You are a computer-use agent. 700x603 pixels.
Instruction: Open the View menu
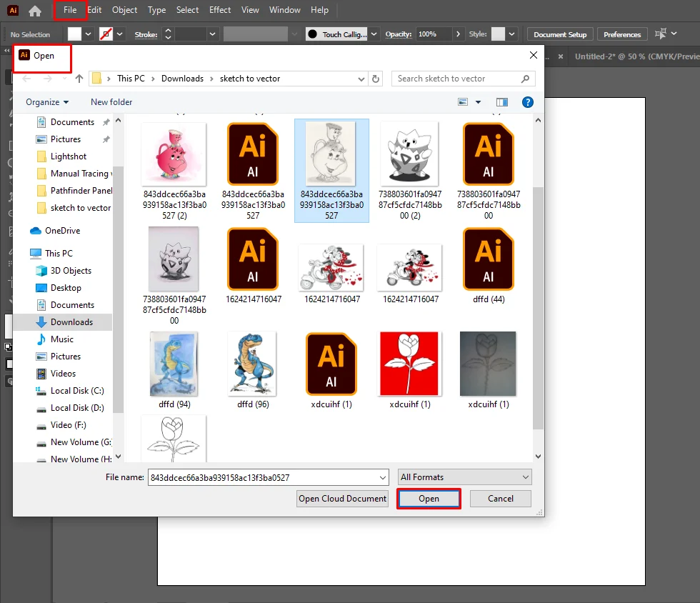(x=250, y=10)
